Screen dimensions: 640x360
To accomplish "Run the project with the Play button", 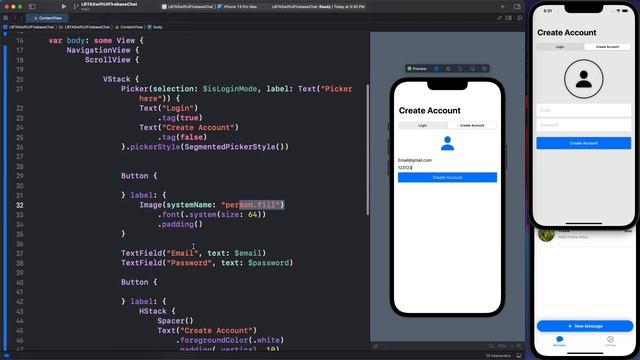I will pos(64,7).
